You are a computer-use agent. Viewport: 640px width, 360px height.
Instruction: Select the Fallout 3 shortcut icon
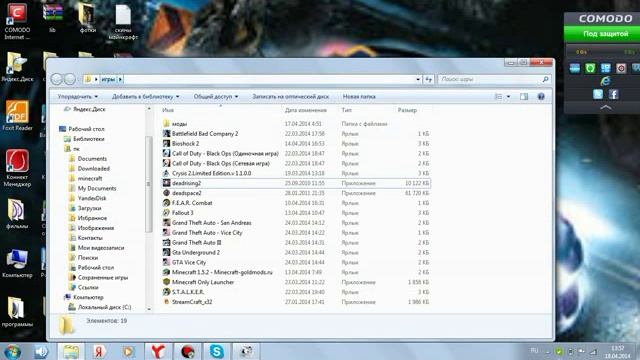[166, 213]
